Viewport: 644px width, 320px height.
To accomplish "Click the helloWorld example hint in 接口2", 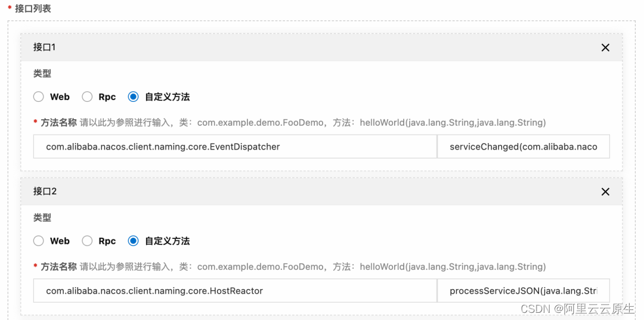I will point(453,267).
